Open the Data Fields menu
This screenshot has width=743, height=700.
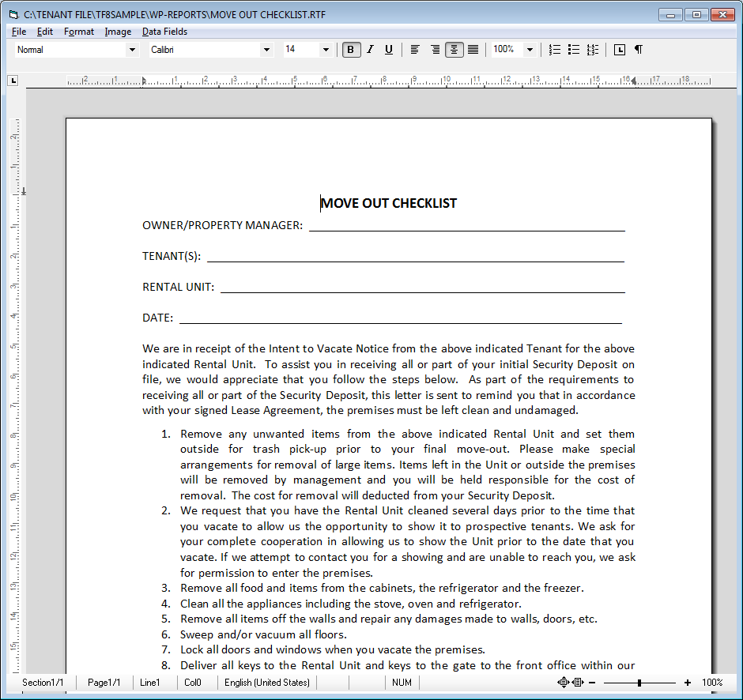(x=164, y=32)
